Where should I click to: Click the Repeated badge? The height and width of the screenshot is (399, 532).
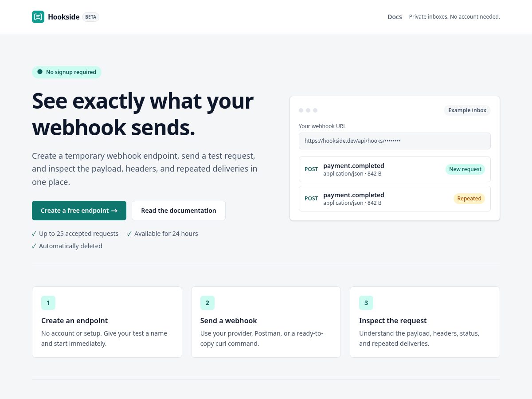point(469,199)
